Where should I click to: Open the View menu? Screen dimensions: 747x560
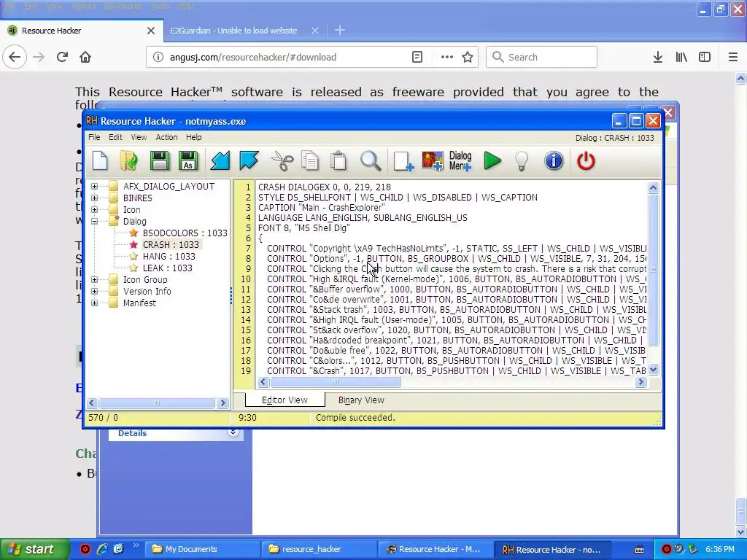[x=139, y=137]
